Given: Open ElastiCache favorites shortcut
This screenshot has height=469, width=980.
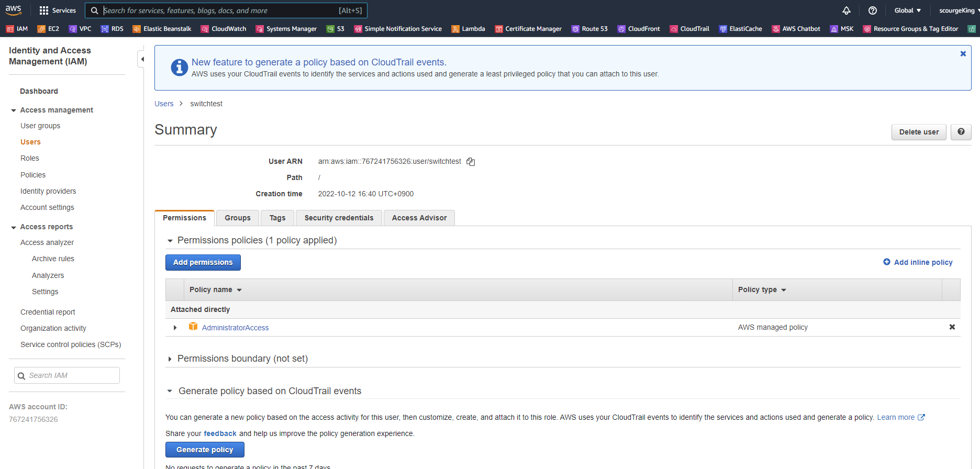Looking at the screenshot, I should coord(740,29).
